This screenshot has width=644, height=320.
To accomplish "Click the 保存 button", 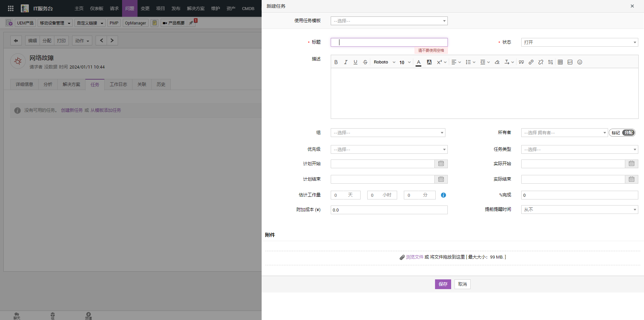I will 443,284.
